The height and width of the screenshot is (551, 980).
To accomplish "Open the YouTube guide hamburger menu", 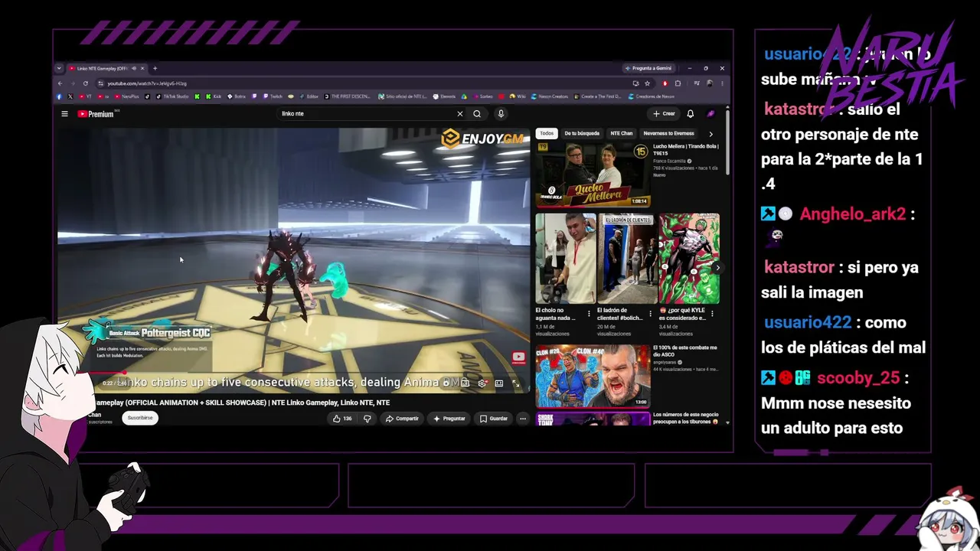I will (64, 114).
